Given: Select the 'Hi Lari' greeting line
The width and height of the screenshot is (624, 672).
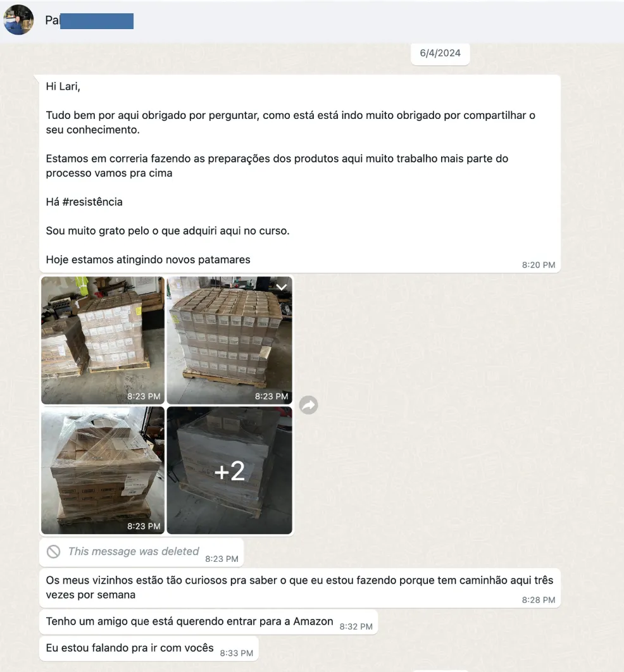Looking at the screenshot, I should tap(63, 87).
